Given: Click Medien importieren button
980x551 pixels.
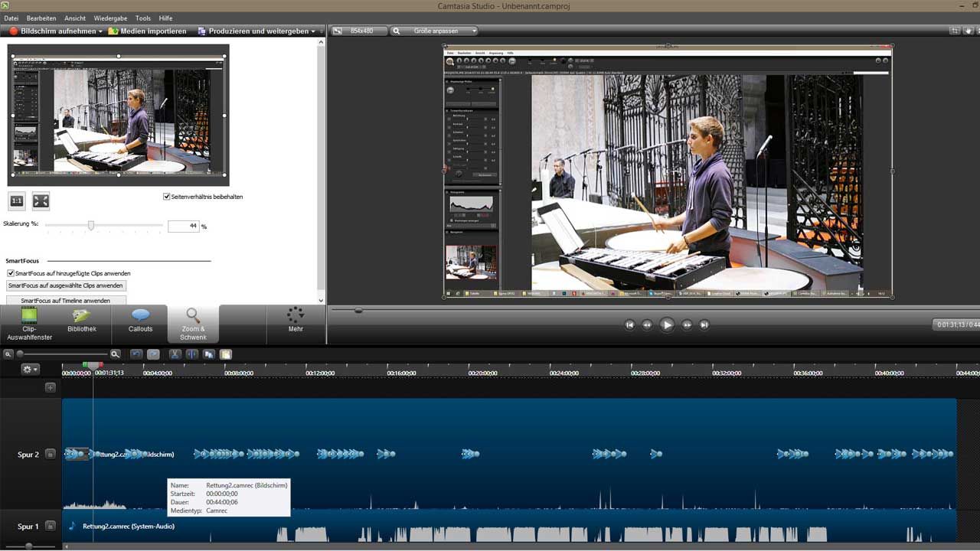Looking at the screenshot, I should [148, 31].
